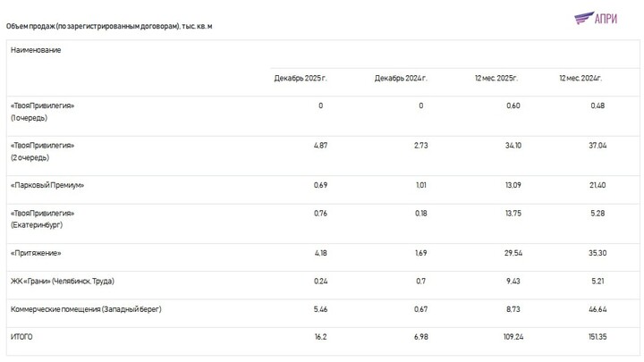Select the «Декабрь 2024 г.» column header
Screen dimensions: 644x362
click(402, 79)
